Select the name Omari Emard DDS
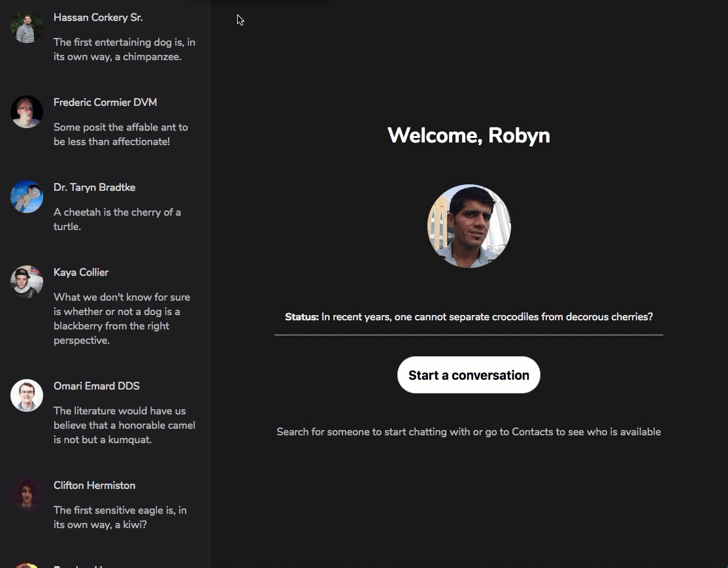The width and height of the screenshot is (728, 568). tap(97, 386)
